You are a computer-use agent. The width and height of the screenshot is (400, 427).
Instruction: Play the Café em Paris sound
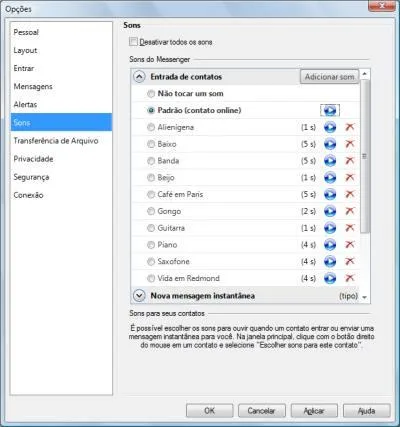click(x=330, y=194)
